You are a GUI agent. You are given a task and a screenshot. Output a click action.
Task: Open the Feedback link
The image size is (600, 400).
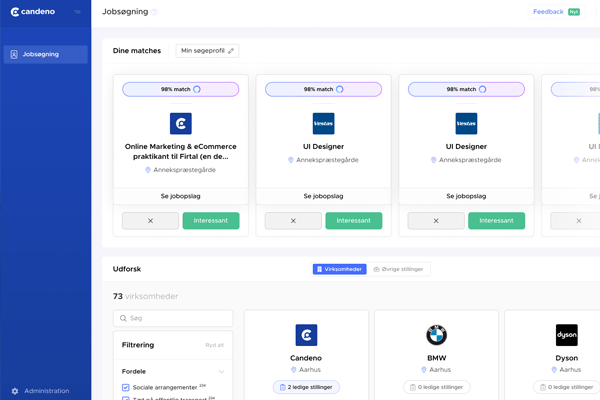coord(548,12)
